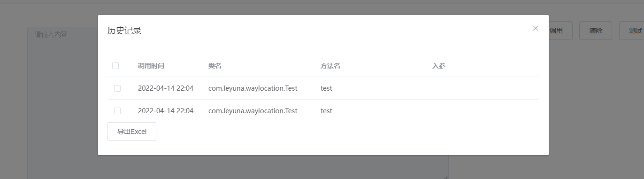644x179 pixels.
Task: Close the 历史记录 dialog with the X icon
Action: 535,28
